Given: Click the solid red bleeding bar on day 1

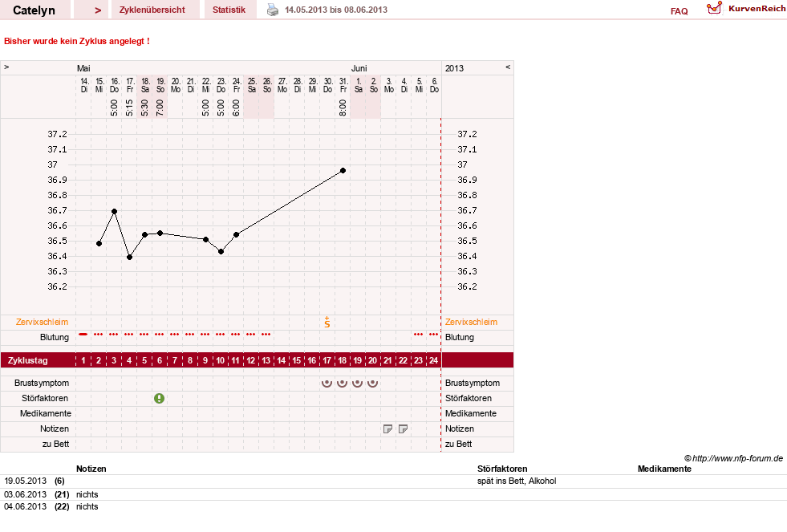Looking at the screenshot, I should point(83,334).
